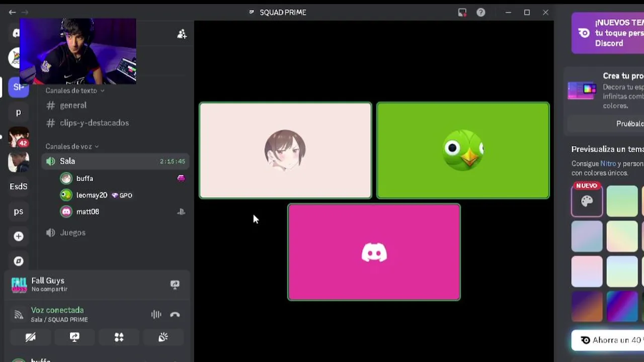Image resolution: width=644 pixels, height=362 pixels.
Task: Click share-screen button below Voz conectada
Action: 74,337
